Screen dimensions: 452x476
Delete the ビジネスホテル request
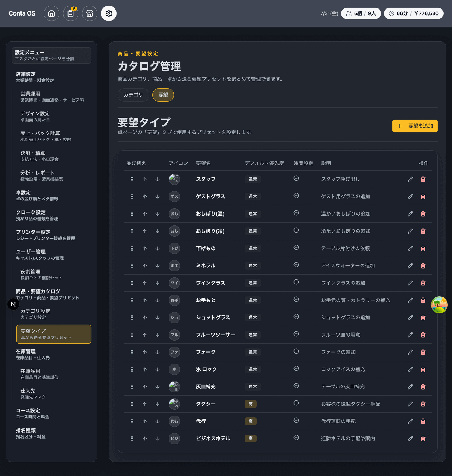click(423, 439)
